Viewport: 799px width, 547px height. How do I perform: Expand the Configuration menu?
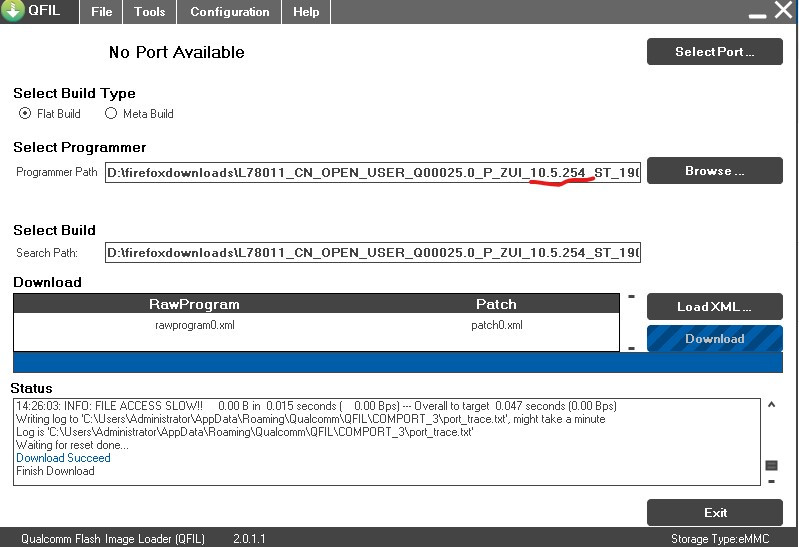point(229,12)
